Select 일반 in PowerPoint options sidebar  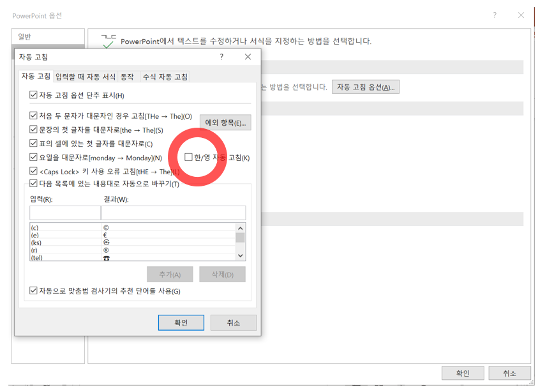tap(48, 36)
